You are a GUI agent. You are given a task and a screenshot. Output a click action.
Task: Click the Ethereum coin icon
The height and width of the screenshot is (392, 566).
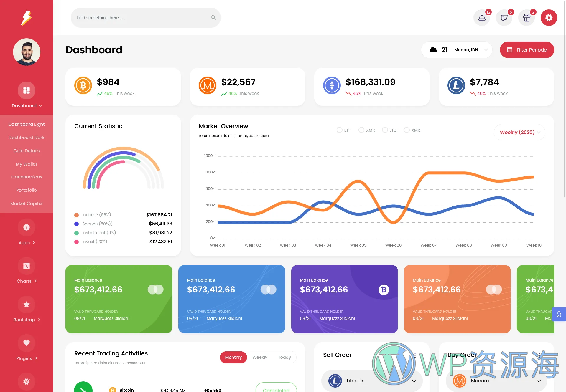coord(331,85)
